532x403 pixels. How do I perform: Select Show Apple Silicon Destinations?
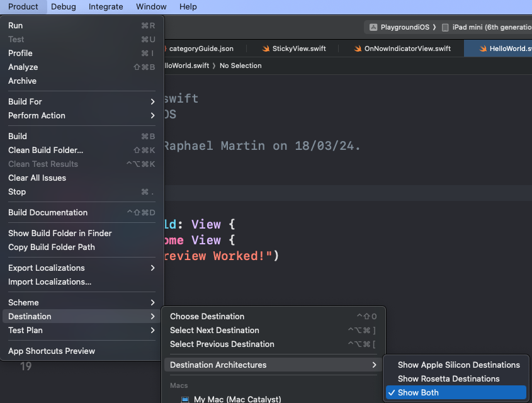456,365
